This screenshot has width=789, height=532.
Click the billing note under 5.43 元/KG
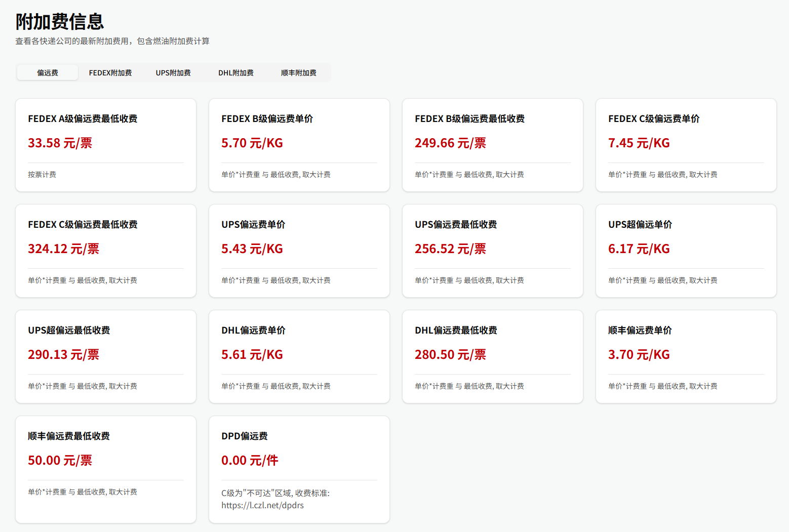276,280
